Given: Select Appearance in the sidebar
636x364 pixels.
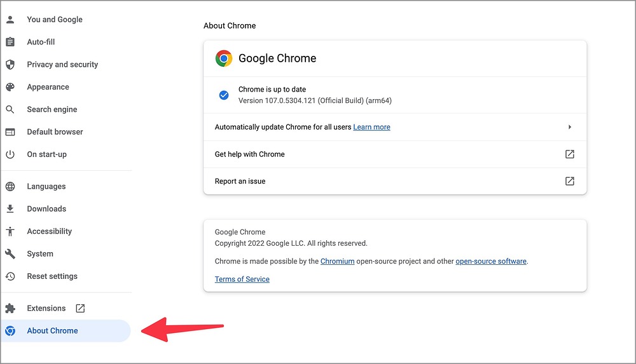Looking at the screenshot, I should [x=48, y=87].
